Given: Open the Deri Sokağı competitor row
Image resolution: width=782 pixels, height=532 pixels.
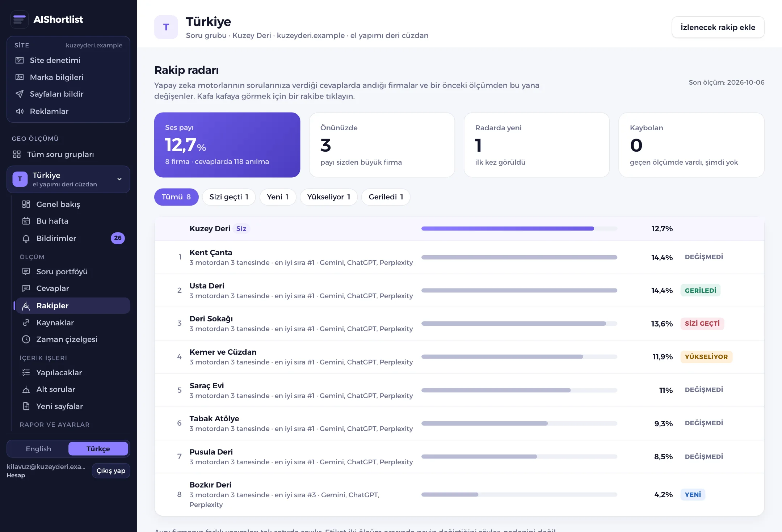Looking at the screenshot, I should pos(459,324).
